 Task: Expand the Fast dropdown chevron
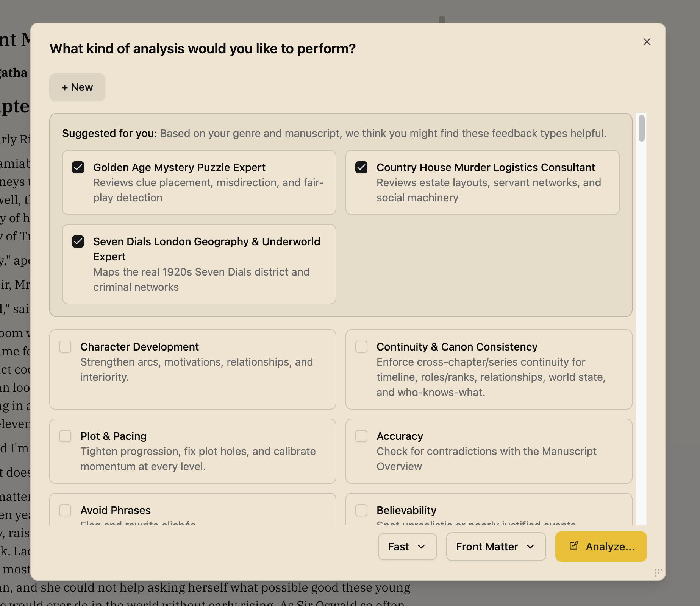422,547
